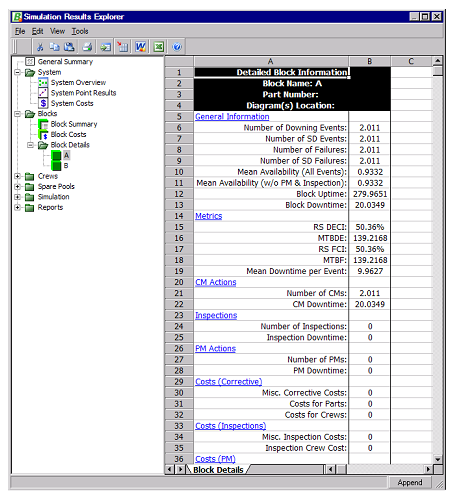Click the Mean Availability (All Events) value 0.9332
456x502 pixels.
pos(370,172)
